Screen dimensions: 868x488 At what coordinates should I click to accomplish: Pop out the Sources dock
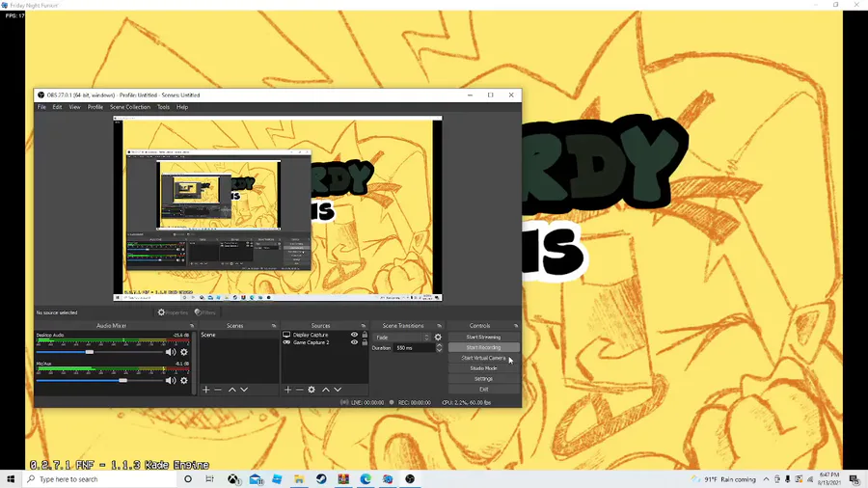[x=364, y=326]
